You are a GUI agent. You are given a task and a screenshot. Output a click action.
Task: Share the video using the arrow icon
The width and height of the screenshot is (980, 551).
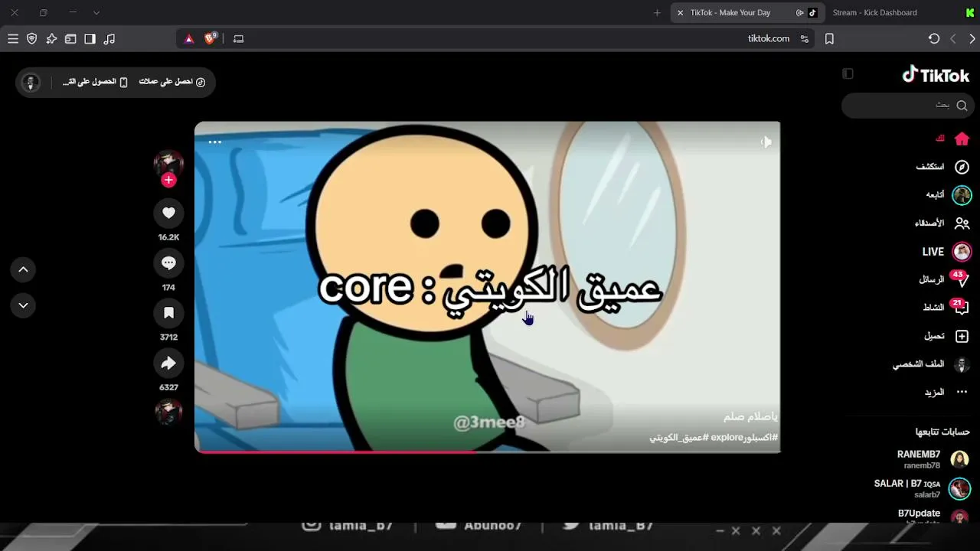[x=168, y=364]
